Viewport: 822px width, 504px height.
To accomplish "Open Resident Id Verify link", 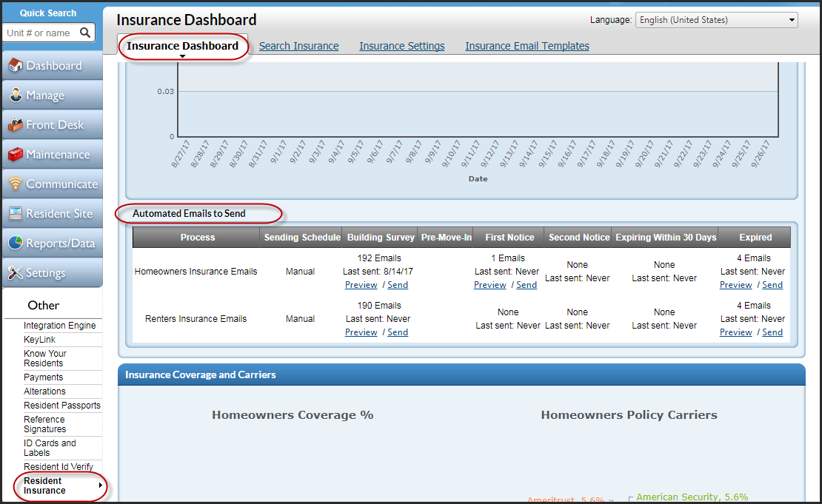I will tap(59, 467).
